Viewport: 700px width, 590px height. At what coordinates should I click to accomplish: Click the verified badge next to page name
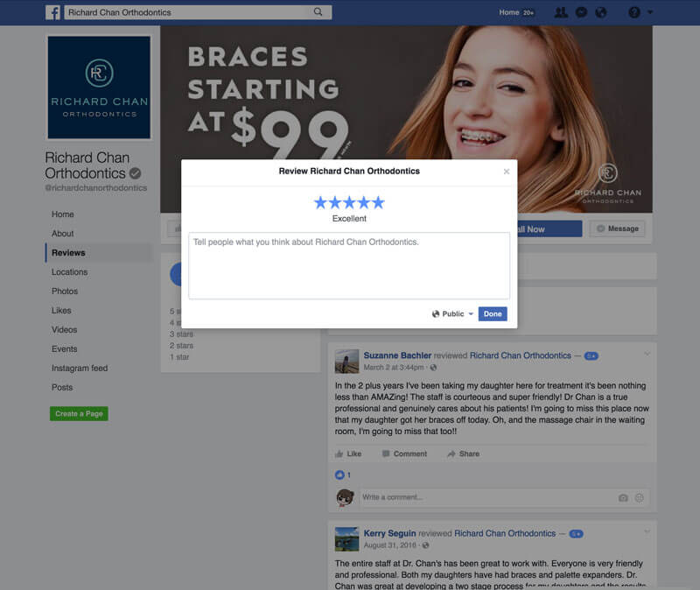tap(136, 173)
